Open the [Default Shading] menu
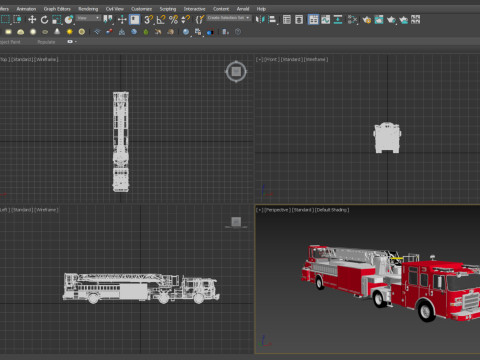 [x=332, y=210]
